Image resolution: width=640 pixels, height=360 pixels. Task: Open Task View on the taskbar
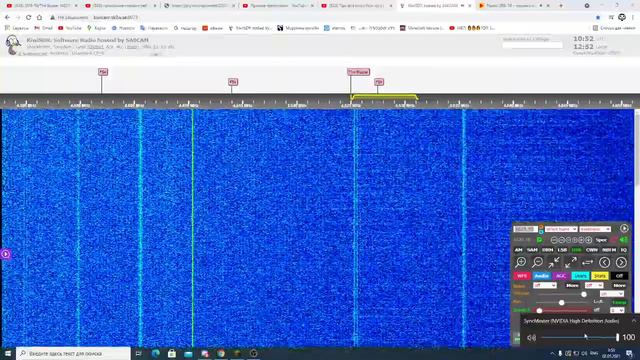click(x=138, y=353)
